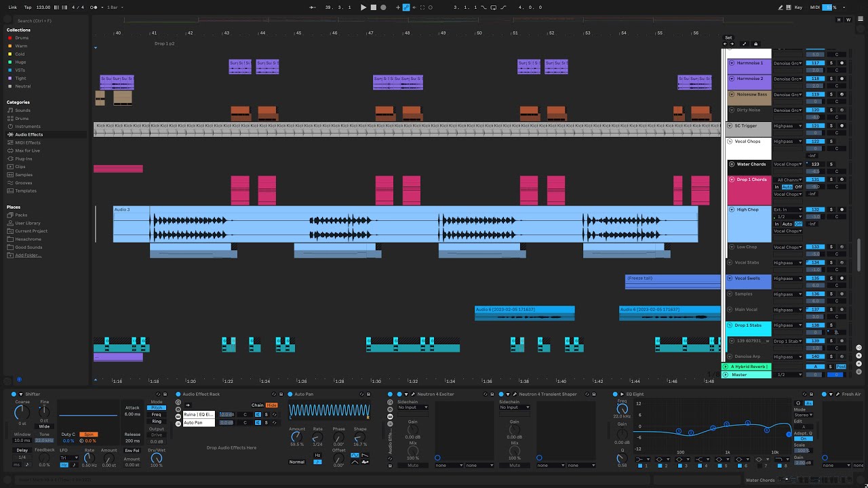Open SC Trigger Highpass routing dropdown
The height and width of the screenshot is (488, 868).
(x=787, y=126)
